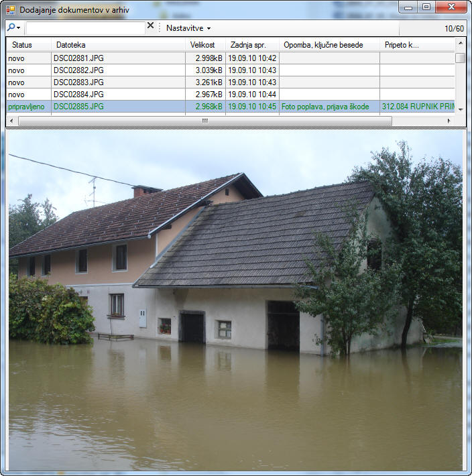Open the Nastavitve dropdown menu
472x476 pixels.
click(x=188, y=28)
